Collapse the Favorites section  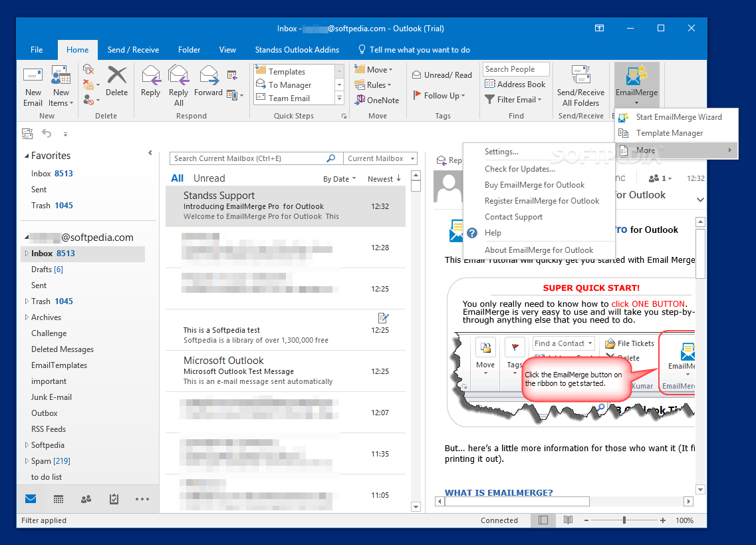(27, 156)
